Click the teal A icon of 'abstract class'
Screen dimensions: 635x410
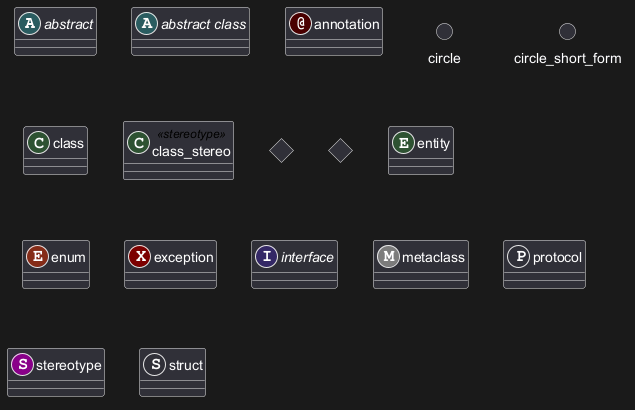[x=147, y=24]
